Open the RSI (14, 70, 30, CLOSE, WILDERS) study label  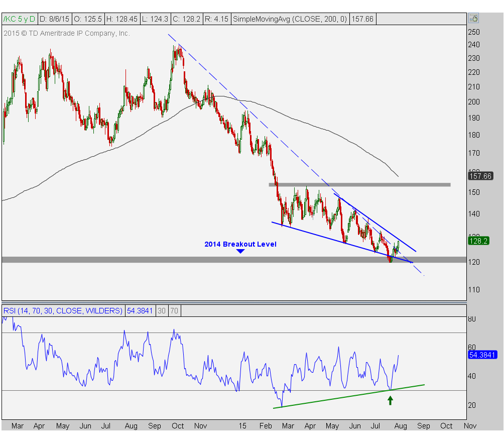click(63, 311)
